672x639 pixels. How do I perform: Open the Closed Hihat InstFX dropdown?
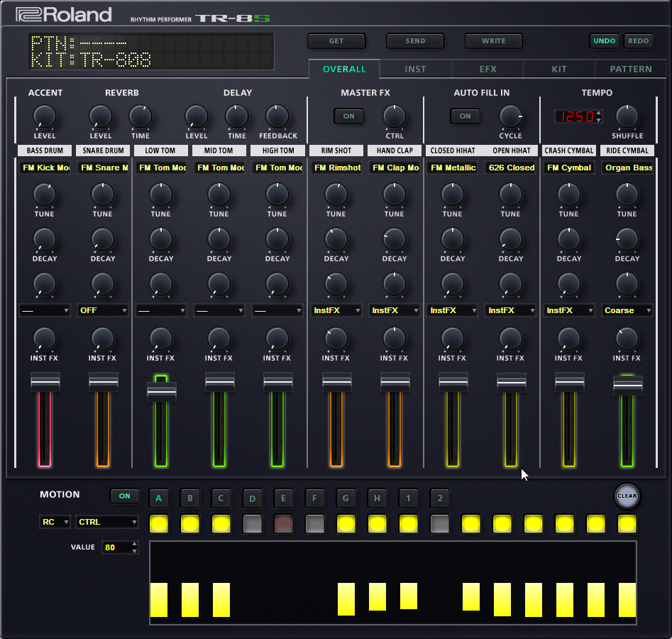point(453,310)
